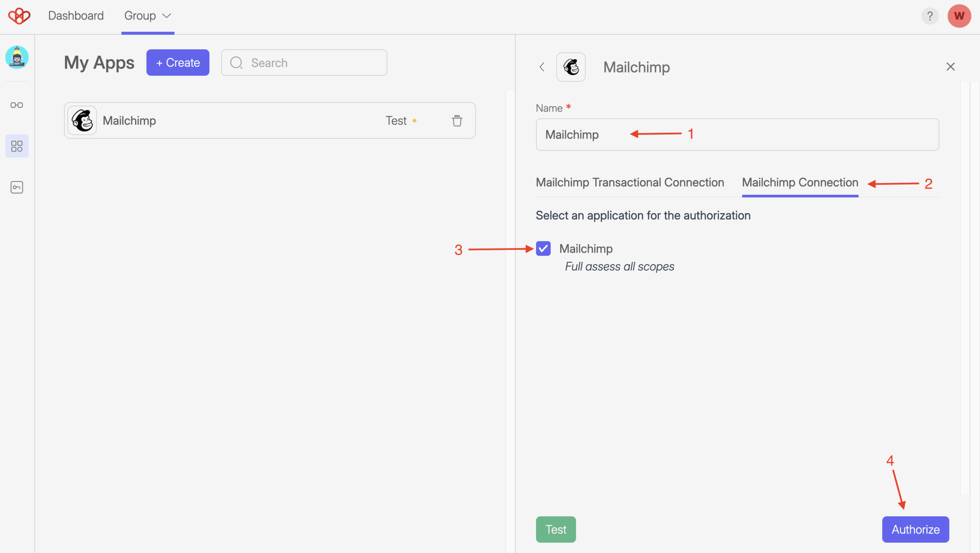Open the connections link icon in sidebar
Image resolution: width=980 pixels, height=553 pixels.
17,105
